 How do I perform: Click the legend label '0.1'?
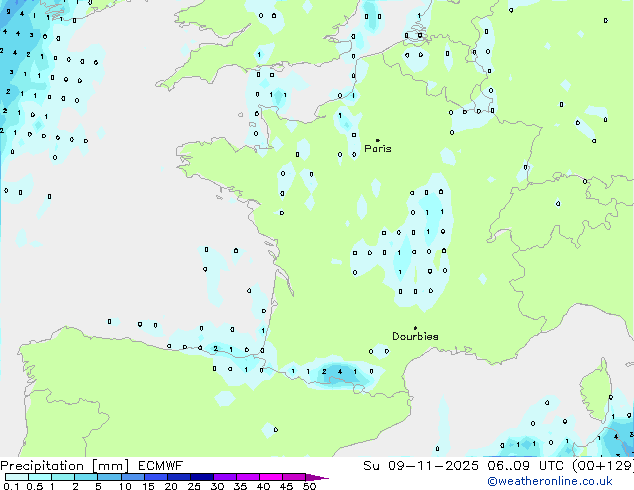pos(11,486)
